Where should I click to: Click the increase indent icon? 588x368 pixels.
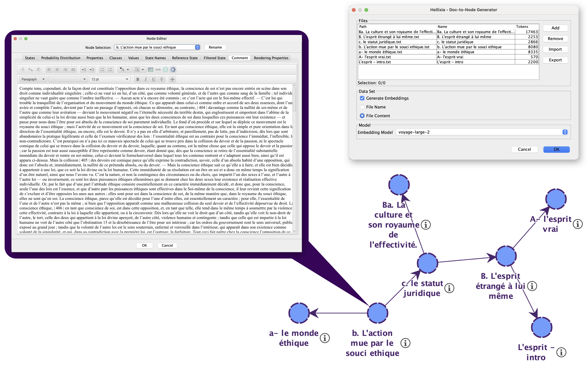pyautogui.click(x=92, y=70)
